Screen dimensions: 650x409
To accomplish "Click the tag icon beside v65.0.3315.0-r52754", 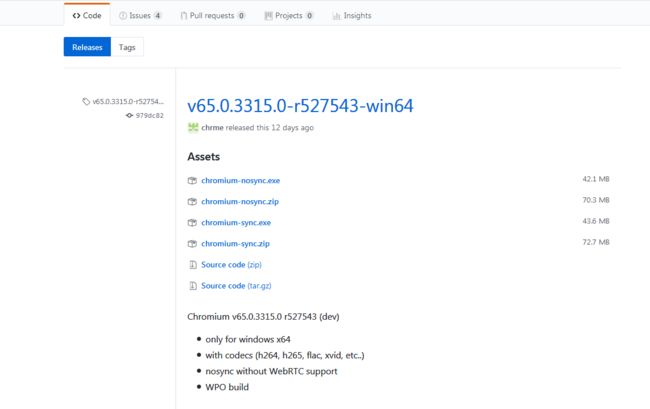I will (86, 101).
